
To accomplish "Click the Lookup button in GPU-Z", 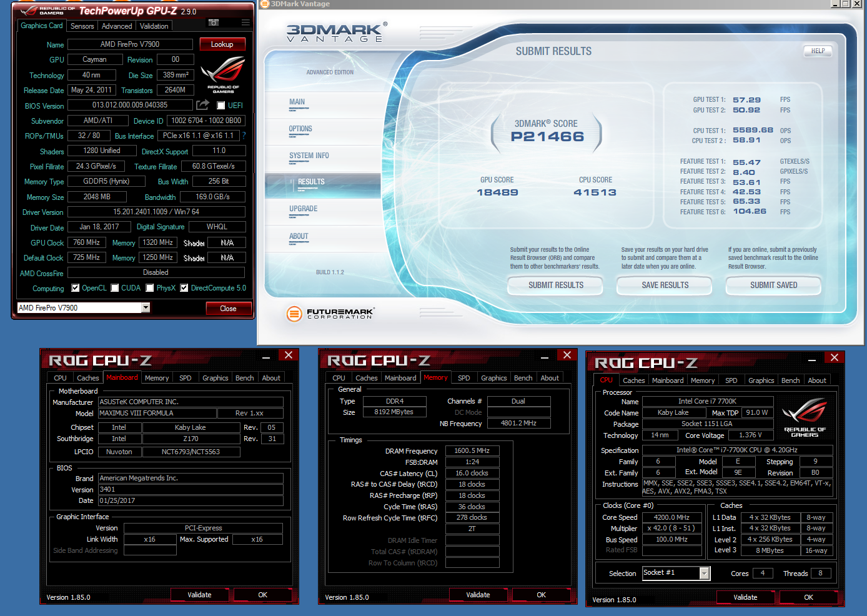I will point(222,44).
